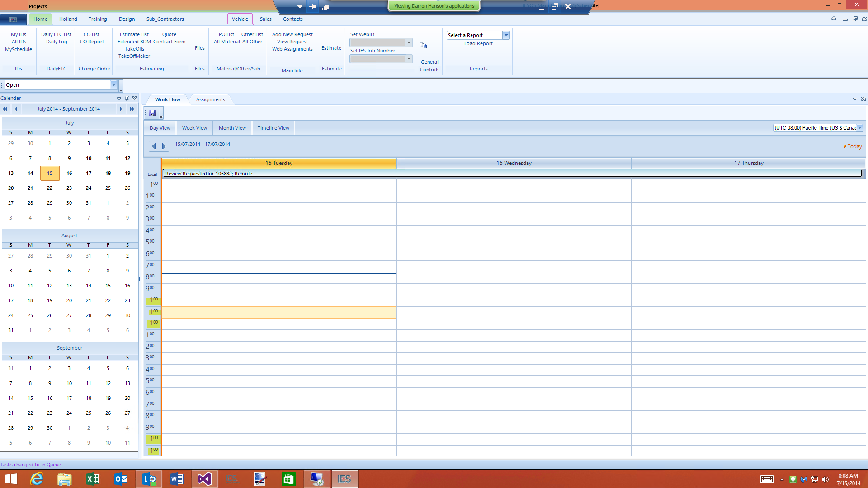Viewport: 868px width, 488px height.
Task: Close the Calendar panel
Action: pyautogui.click(x=134, y=98)
